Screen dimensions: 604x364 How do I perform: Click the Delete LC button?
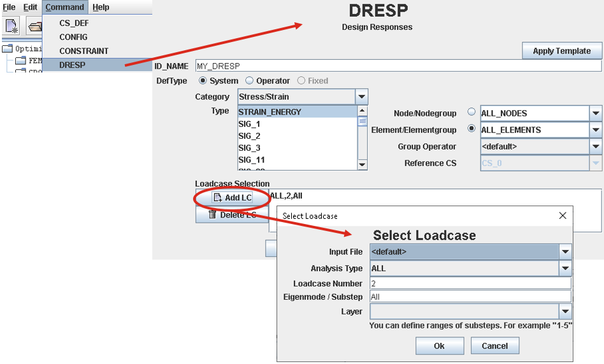232,214
